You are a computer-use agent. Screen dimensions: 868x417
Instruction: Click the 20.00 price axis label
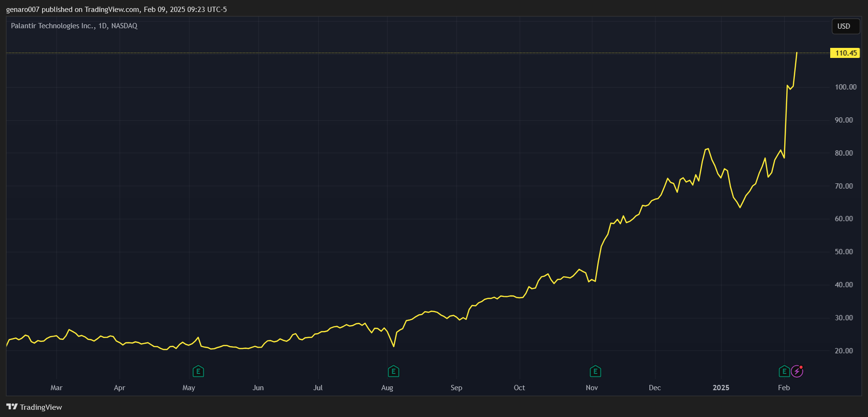click(844, 351)
